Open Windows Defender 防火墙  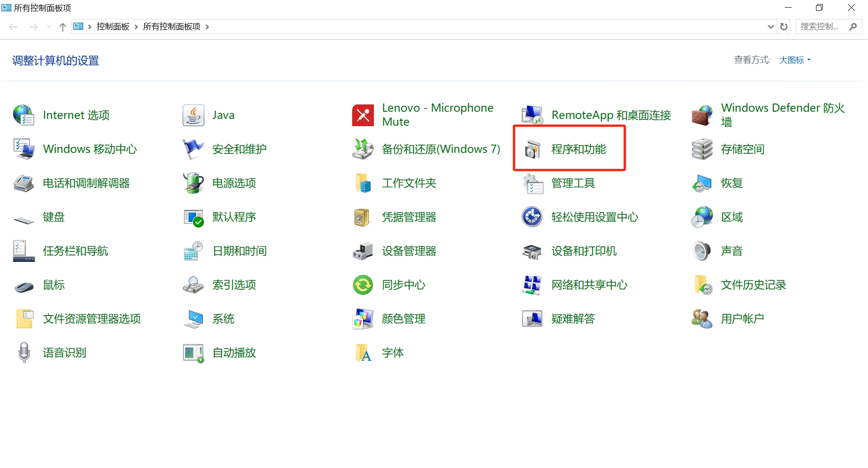point(783,114)
